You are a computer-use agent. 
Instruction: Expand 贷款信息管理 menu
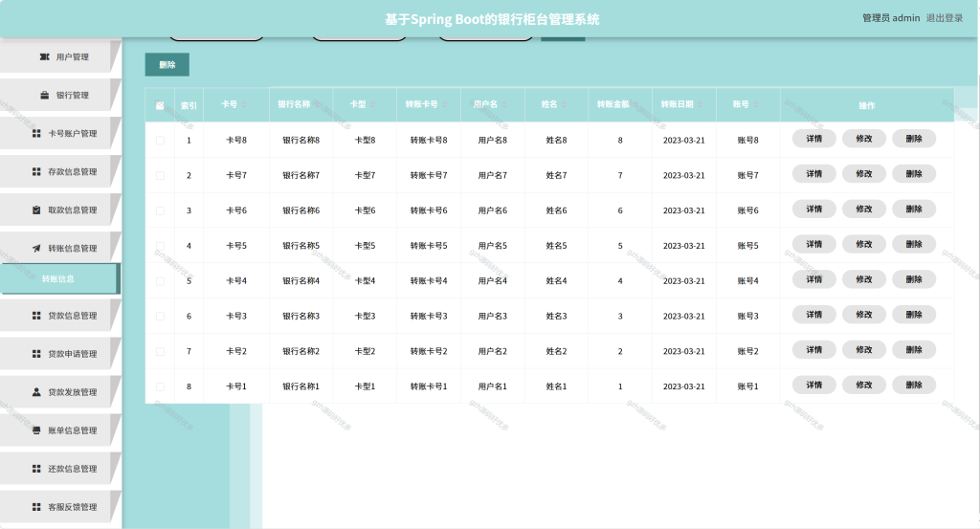tap(59, 316)
